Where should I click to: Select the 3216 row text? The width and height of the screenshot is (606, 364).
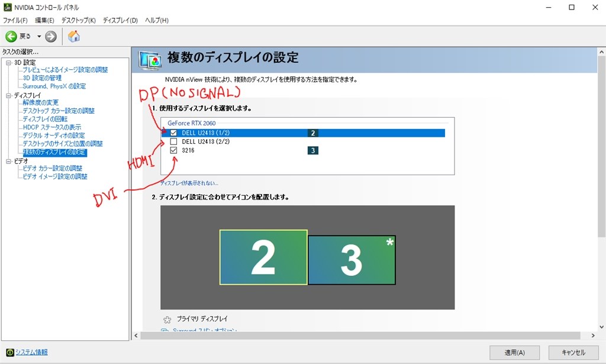188,150
